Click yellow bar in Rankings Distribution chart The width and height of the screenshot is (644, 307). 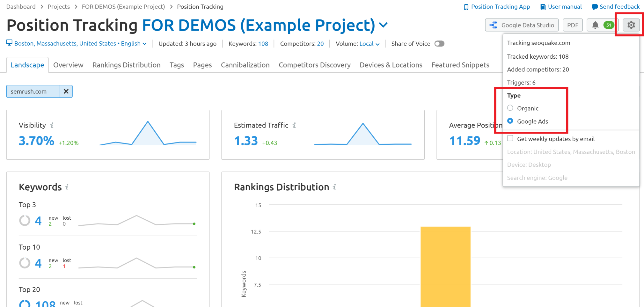(445, 267)
